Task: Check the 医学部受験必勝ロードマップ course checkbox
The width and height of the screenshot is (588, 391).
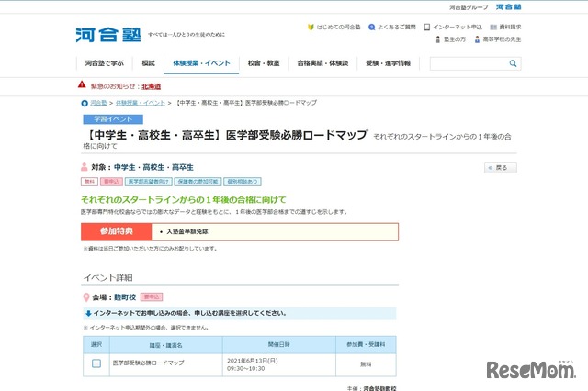Action: click(96, 363)
